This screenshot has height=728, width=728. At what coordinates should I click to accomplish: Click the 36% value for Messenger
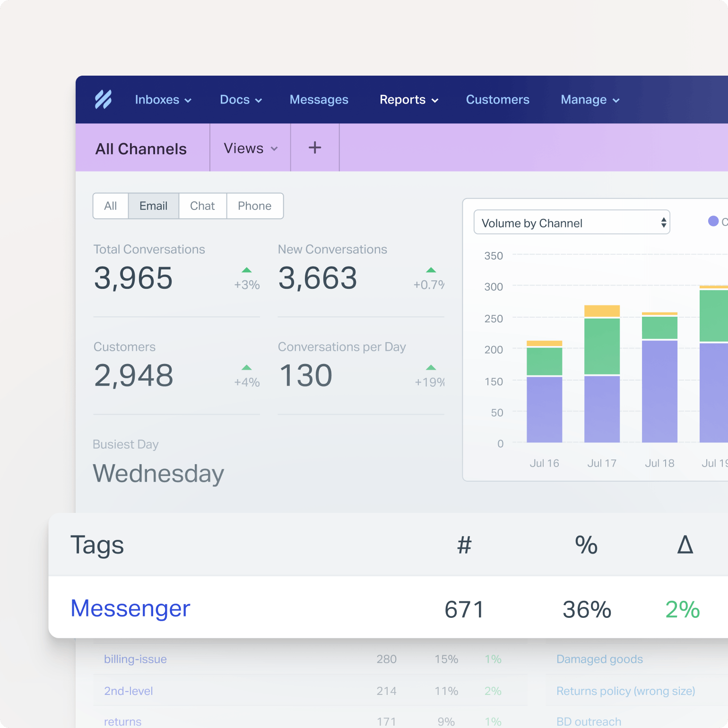coord(587,609)
